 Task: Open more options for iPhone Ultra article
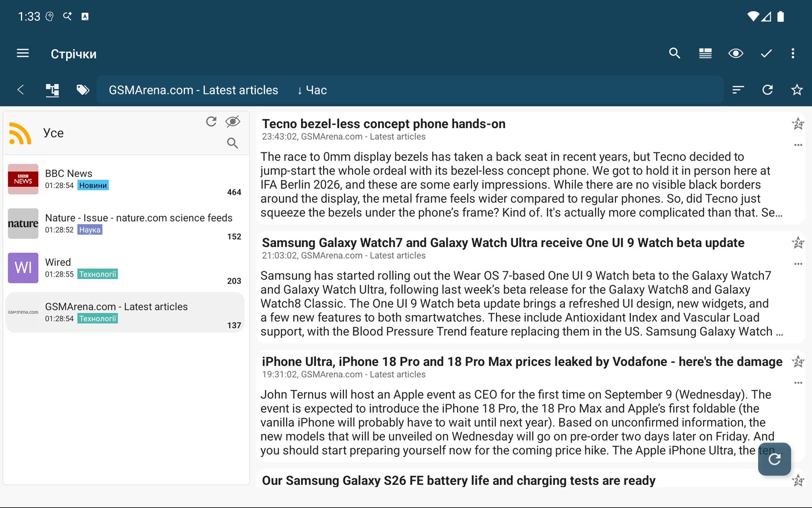[x=798, y=383]
